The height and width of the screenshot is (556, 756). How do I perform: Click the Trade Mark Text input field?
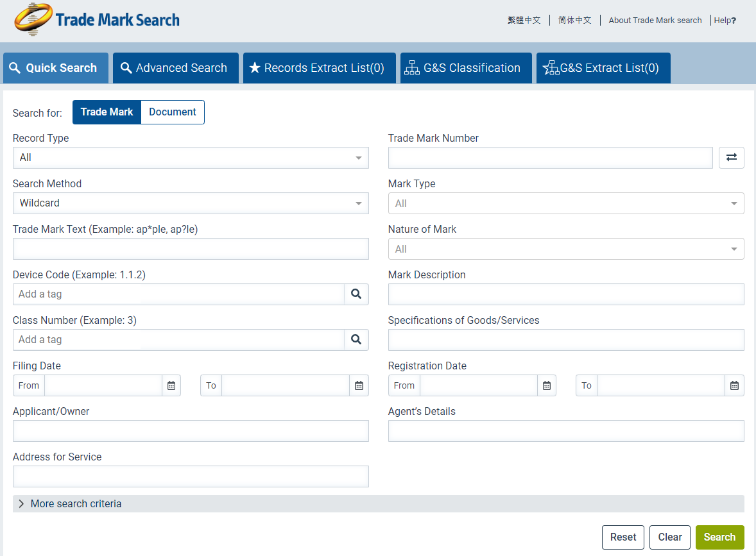[x=191, y=249]
